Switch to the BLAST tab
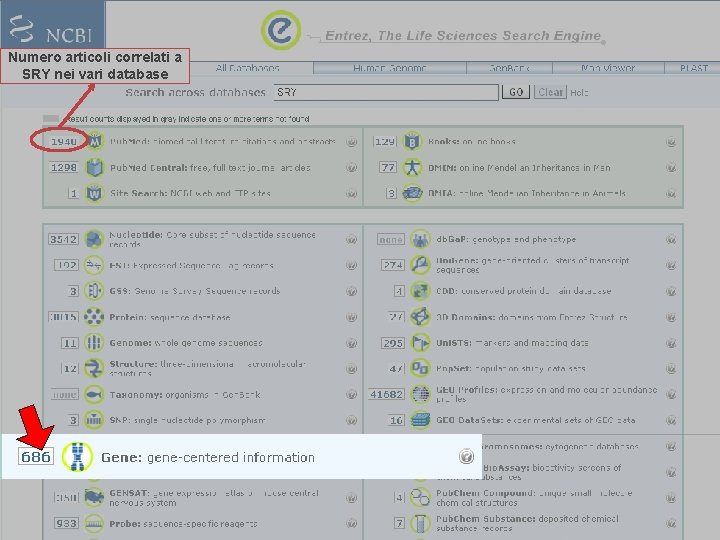This screenshot has width=720, height=540. pyautogui.click(x=693, y=68)
